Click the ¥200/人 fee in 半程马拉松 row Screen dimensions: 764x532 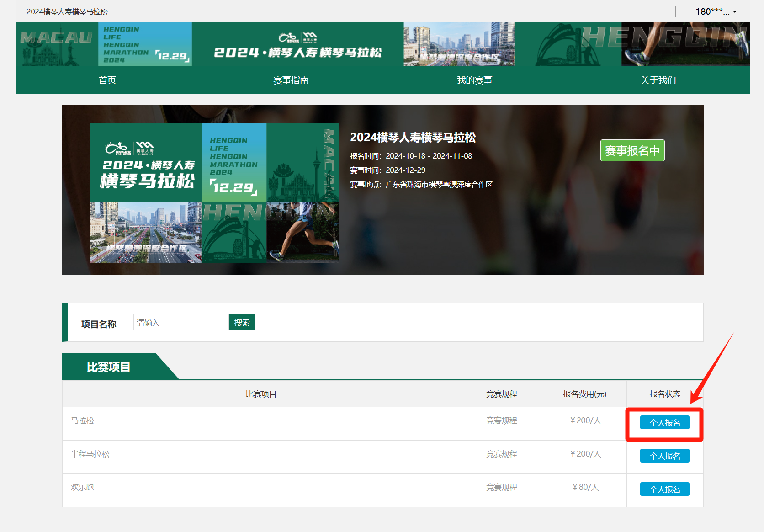tap(585, 454)
